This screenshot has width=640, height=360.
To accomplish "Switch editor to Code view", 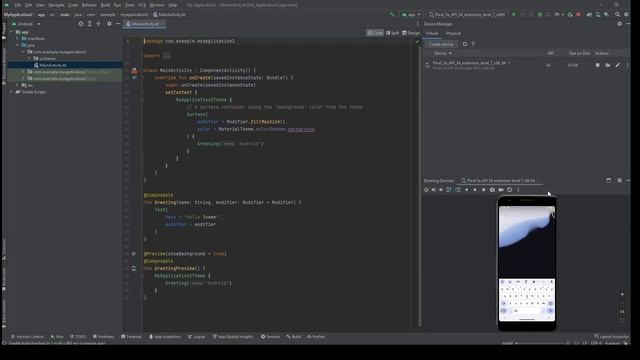I will [x=375, y=33].
